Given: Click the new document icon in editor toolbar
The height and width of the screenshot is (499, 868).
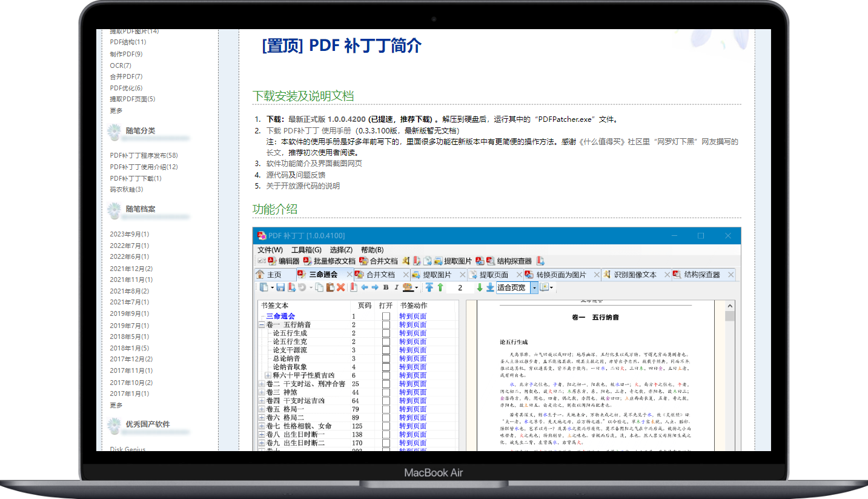Looking at the screenshot, I should click(x=263, y=287).
